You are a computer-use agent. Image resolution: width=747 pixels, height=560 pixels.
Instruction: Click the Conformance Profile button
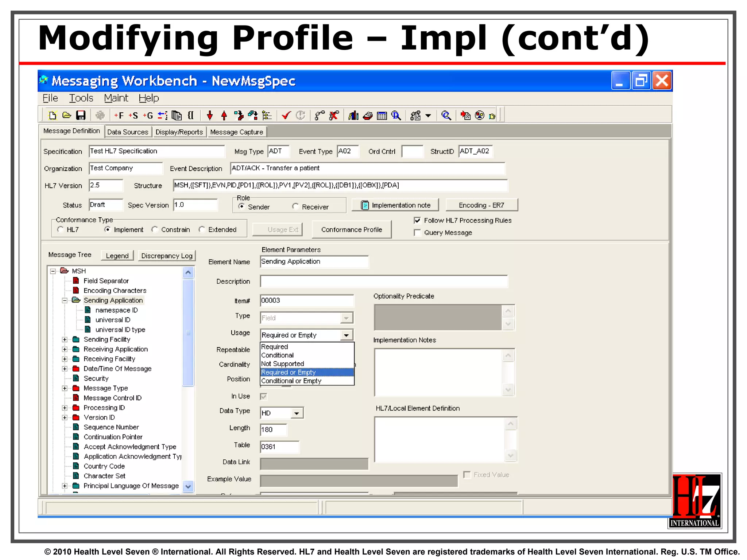tap(352, 229)
